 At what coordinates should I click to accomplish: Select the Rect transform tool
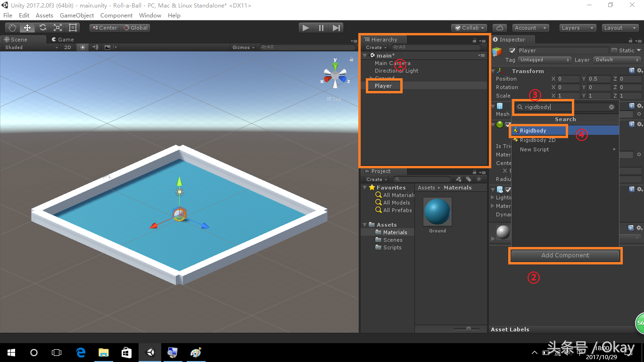pyautogui.click(x=73, y=28)
